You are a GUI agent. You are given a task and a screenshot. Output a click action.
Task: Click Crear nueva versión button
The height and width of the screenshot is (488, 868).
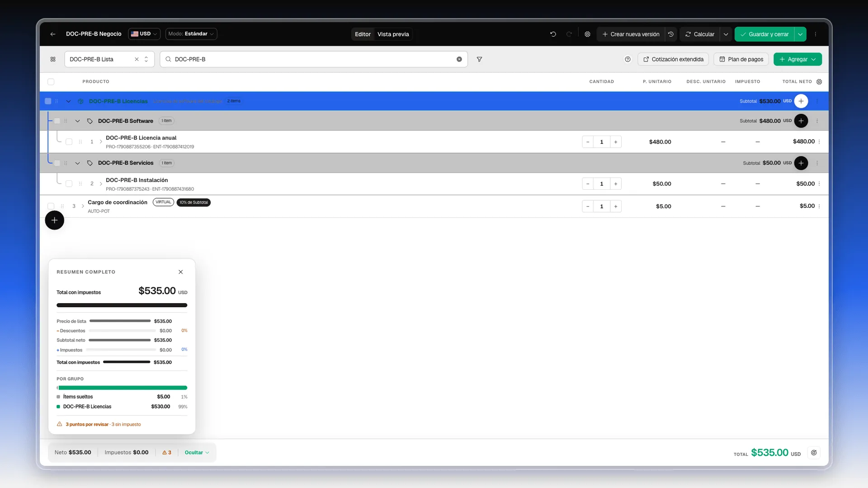point(631,34)
